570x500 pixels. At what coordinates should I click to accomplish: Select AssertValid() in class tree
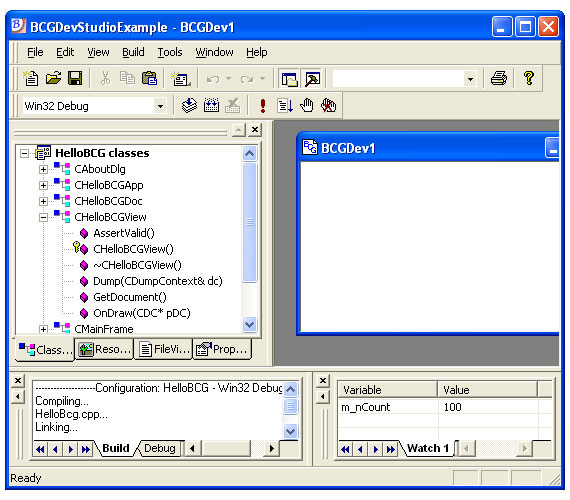coord(124,233)
